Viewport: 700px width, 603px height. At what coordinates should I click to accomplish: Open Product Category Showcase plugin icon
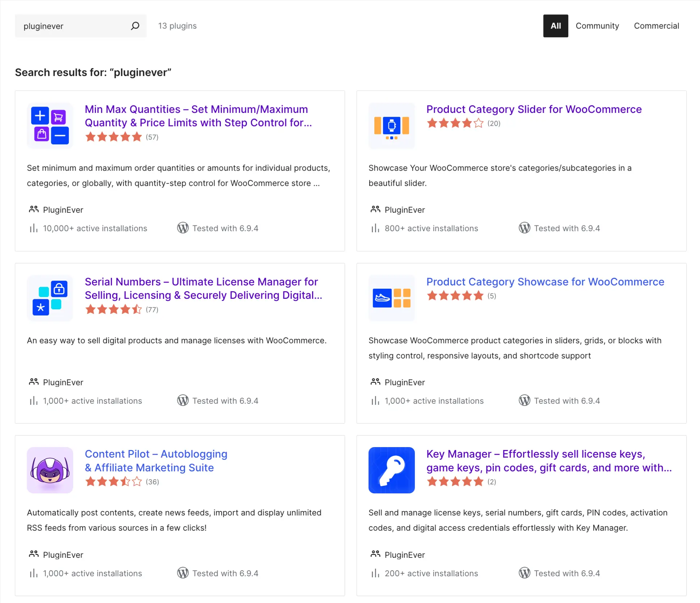391,298
